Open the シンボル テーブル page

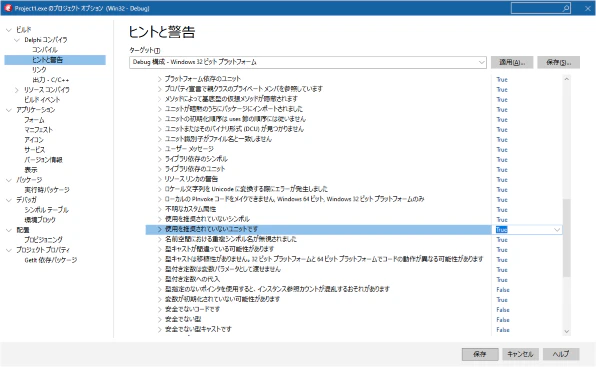click(x=46, y=210)
